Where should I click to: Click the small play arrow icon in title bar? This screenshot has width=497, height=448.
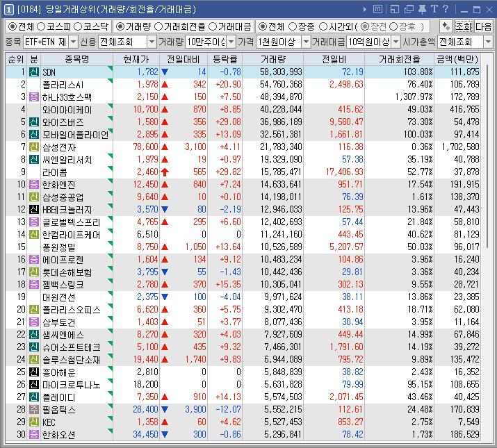365,10
